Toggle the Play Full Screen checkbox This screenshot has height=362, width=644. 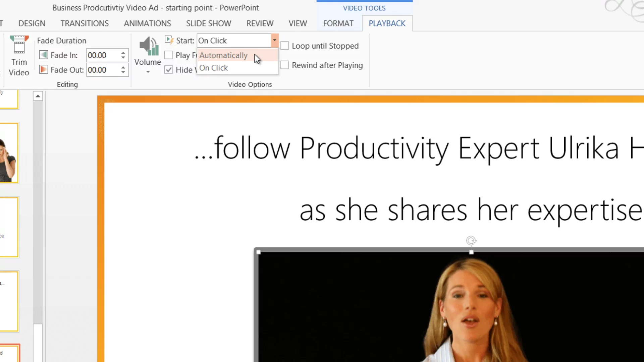169,55
